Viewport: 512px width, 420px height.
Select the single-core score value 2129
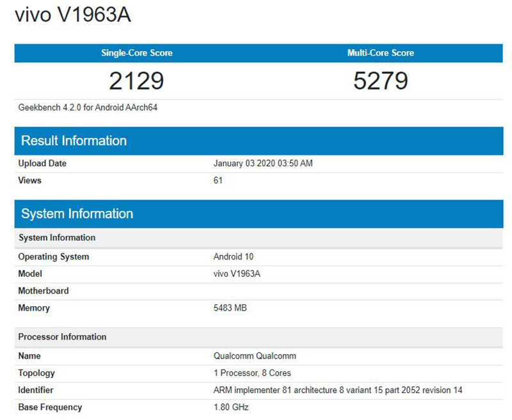[x=136, y=81]
